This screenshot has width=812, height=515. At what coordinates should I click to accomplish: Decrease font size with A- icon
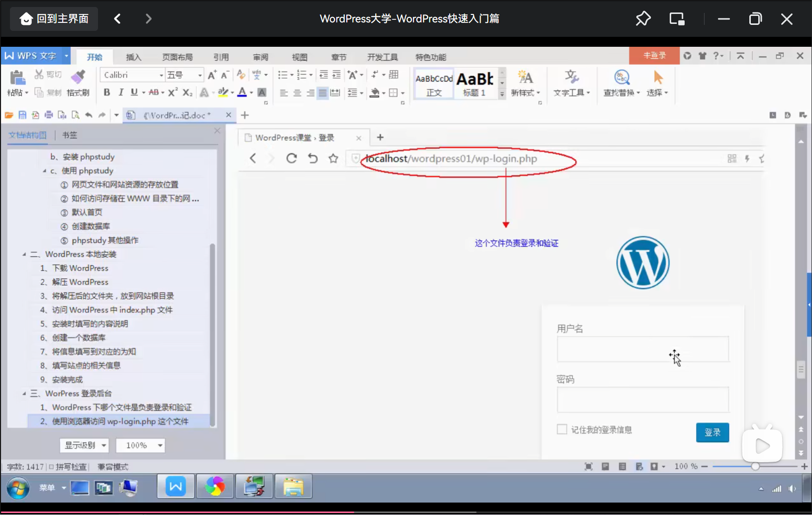tap(224, 75)
